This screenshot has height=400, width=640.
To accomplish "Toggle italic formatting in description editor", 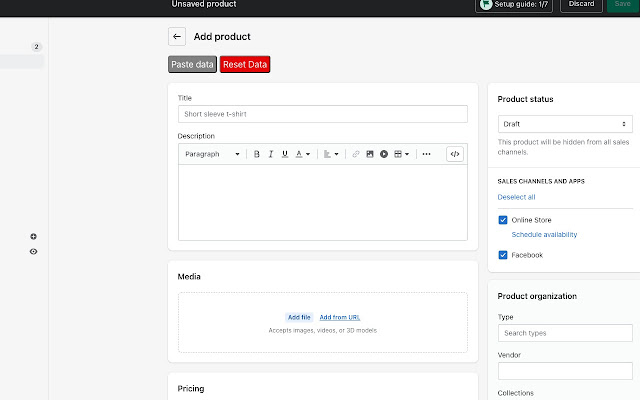I will 271,154.
